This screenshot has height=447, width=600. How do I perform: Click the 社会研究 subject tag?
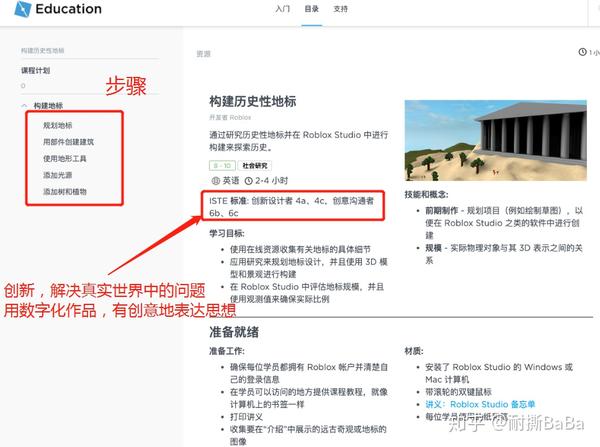(255, 166)
